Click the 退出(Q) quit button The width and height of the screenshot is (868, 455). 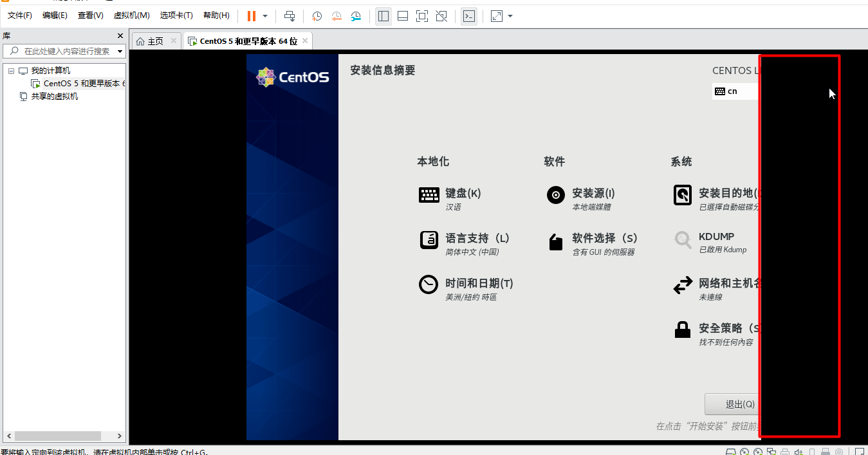point(733,404)
